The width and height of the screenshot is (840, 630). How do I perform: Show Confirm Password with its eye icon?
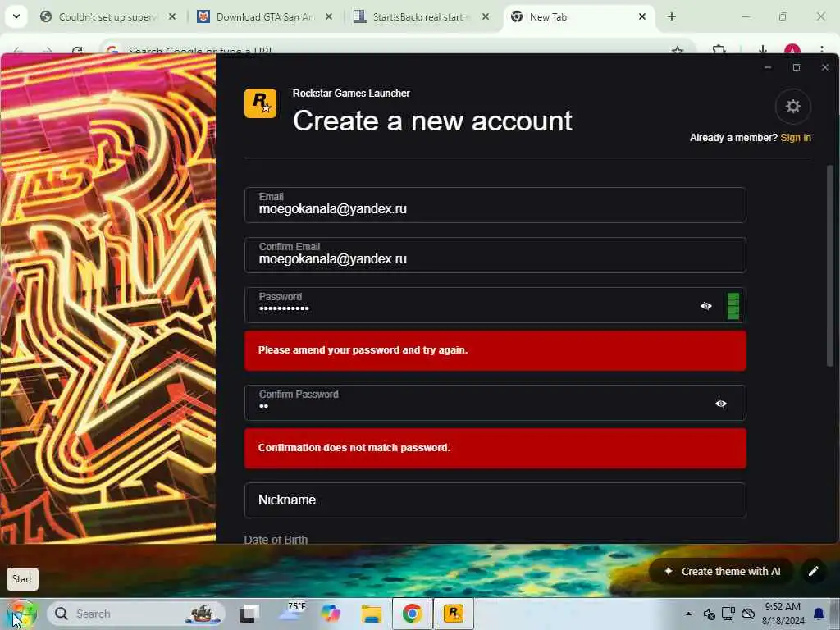pos(721,404)
